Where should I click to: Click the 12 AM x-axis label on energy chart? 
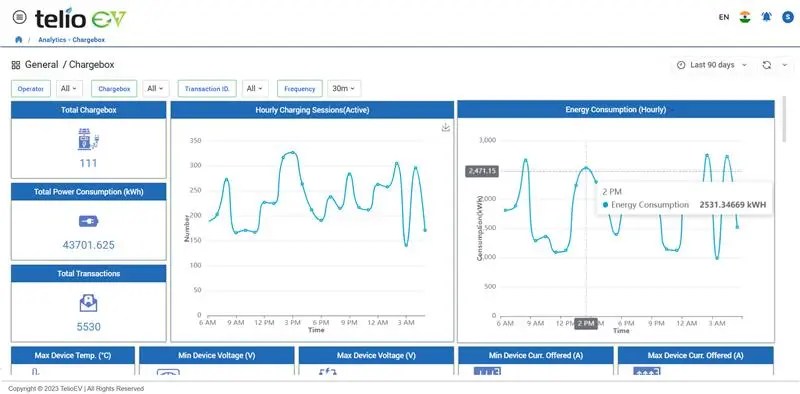pos(686,324)
